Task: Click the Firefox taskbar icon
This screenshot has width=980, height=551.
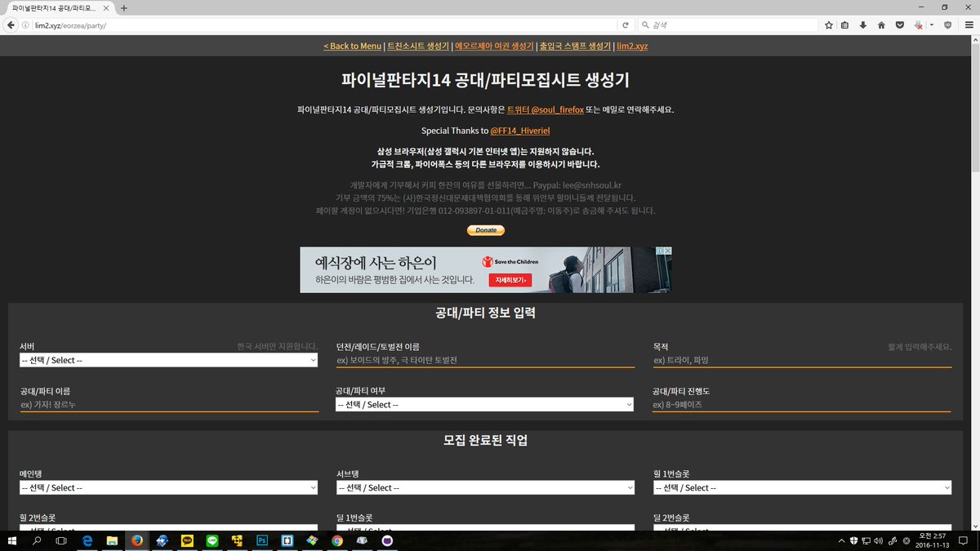Action: pyautogui.click(x=137, y=540)
